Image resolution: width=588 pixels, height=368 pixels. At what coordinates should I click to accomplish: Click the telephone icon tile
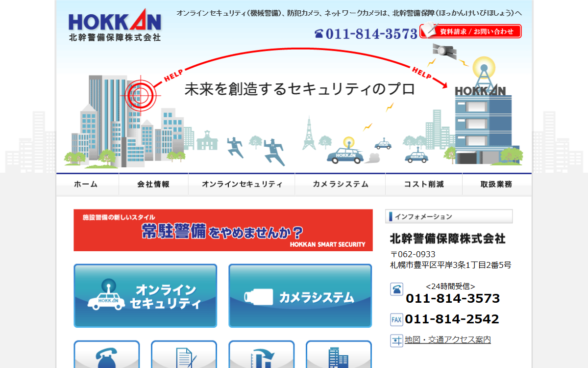(107, 354)
